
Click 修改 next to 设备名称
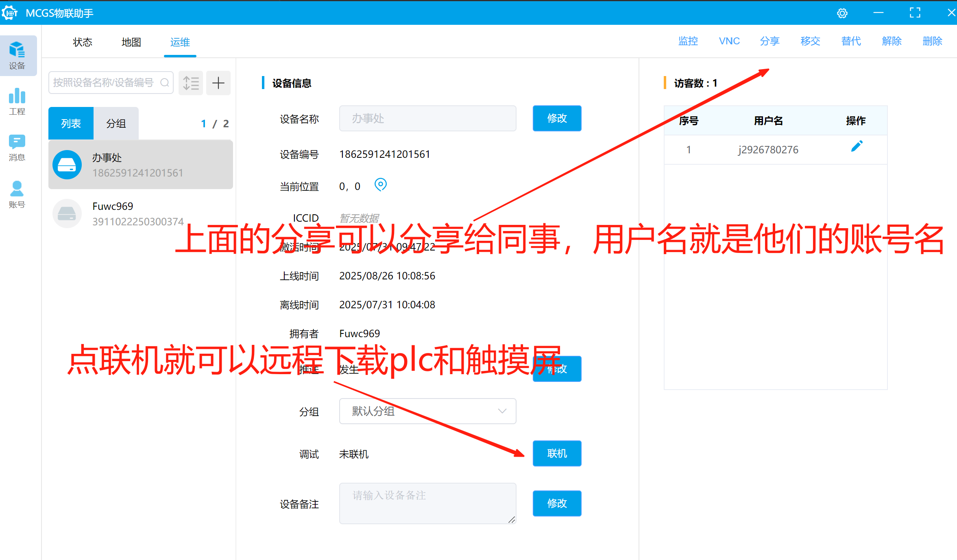[557, 118]
